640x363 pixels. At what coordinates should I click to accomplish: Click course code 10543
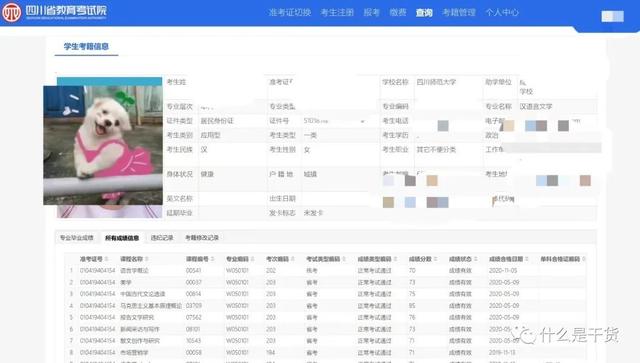(193, 341)
